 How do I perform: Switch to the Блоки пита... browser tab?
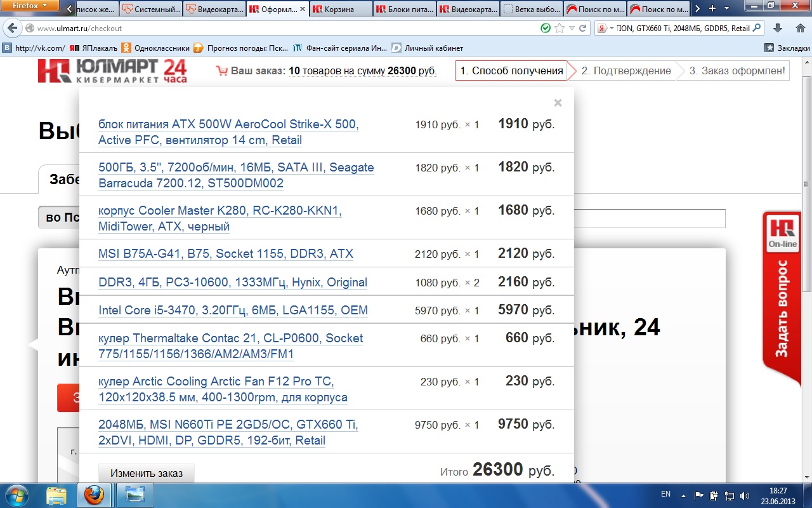(405, 10)
